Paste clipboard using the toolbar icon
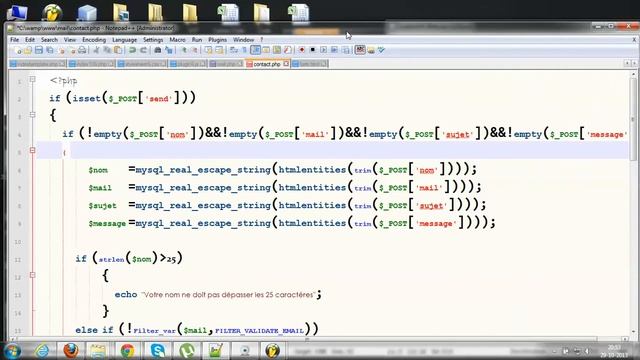The height and width of the screenshot is (360, 640). 118,50
